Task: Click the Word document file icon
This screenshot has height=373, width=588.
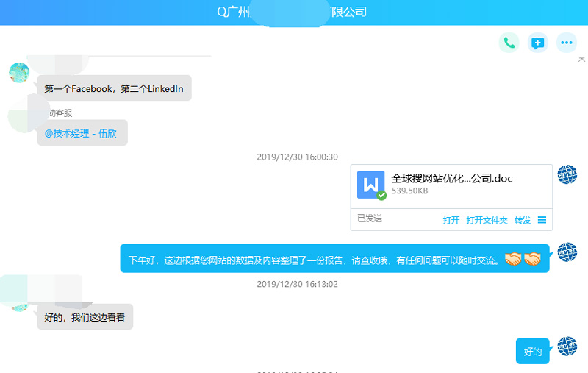Action: [371, 185]
